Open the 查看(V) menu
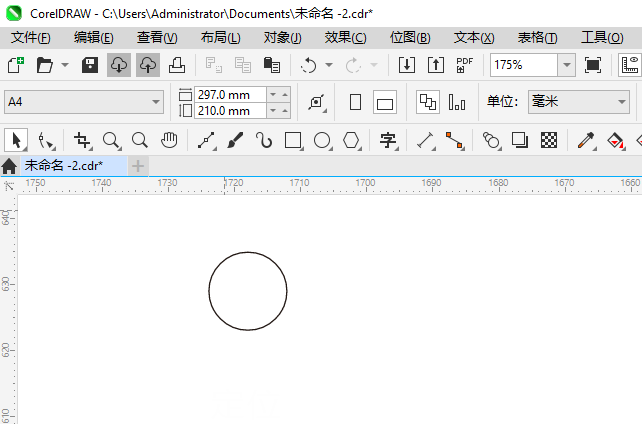Viewport: 642px width, 424px height. click(157, 38)
